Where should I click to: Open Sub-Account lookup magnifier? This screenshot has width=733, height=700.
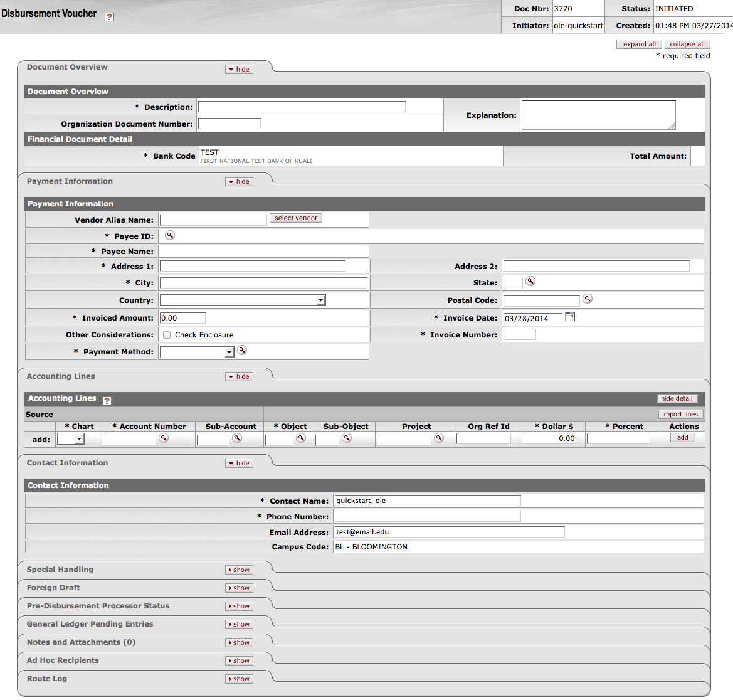(237, 438)
